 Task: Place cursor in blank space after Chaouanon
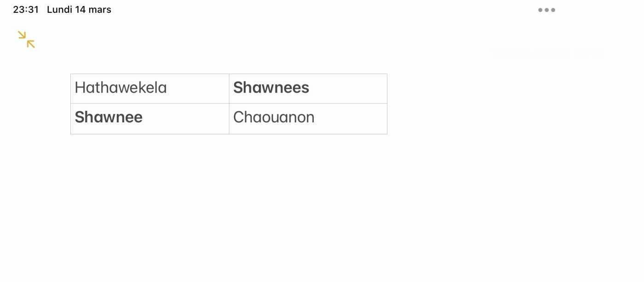pos(351,118)
